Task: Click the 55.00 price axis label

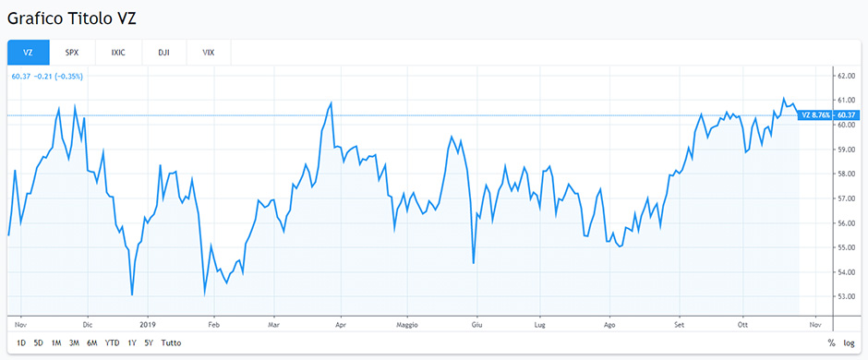Action: click(x=848, y=247)
